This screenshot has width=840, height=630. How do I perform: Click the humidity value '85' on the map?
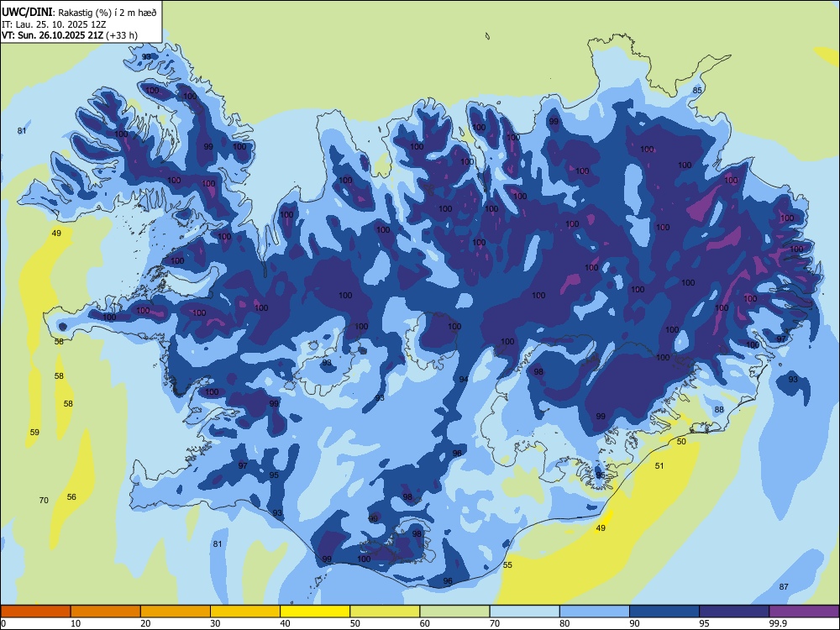(697, 90)
